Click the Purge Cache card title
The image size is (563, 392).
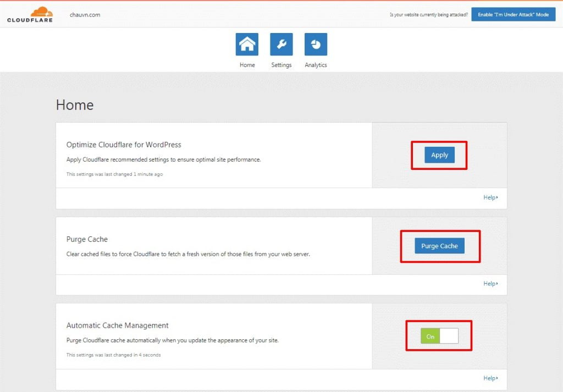coord(87,239)
